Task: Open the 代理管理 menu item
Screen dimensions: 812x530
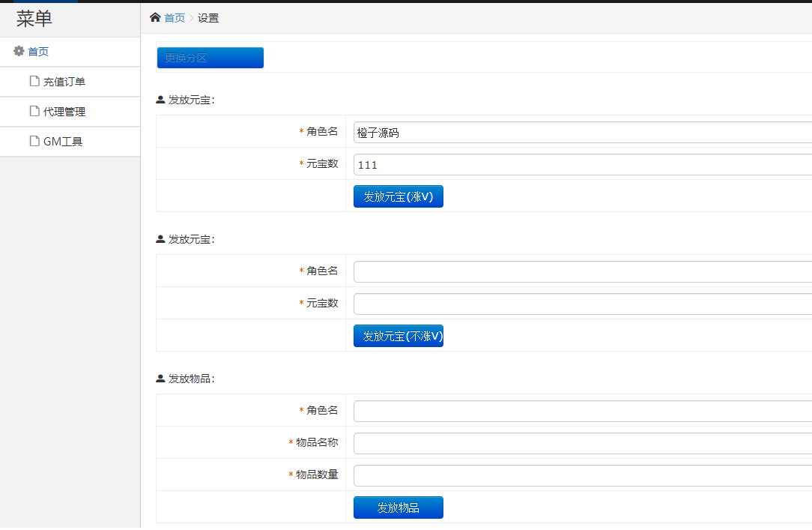Action: click(x=64, y=112)
